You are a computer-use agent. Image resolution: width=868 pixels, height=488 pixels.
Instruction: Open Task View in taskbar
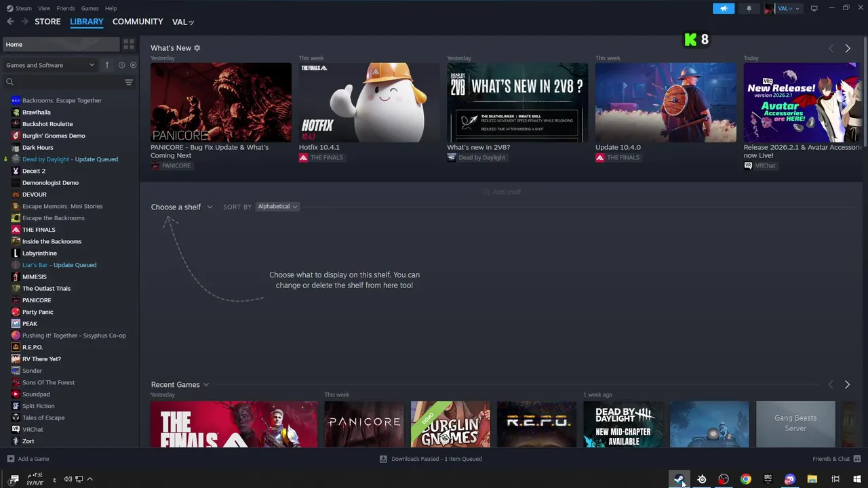click(835, 479)
